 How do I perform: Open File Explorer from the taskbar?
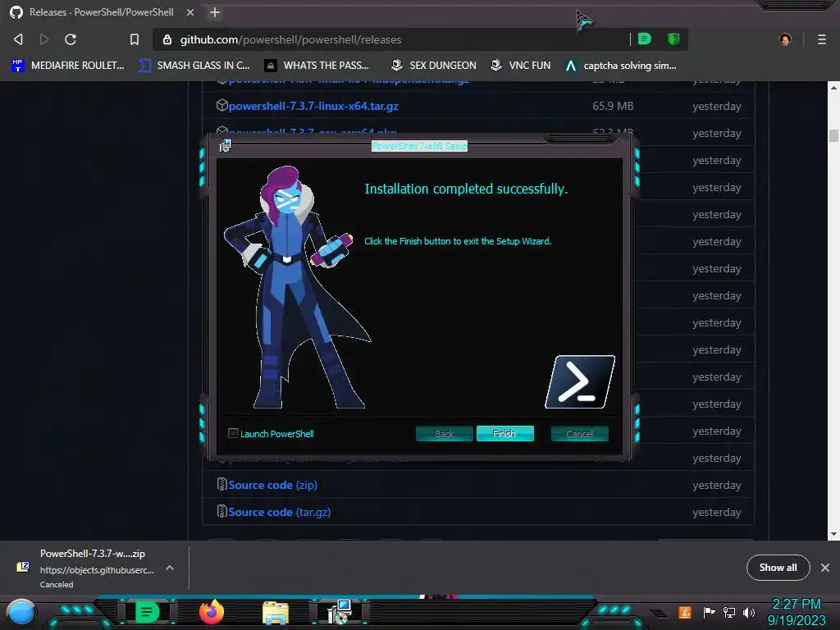coord(276,613)
